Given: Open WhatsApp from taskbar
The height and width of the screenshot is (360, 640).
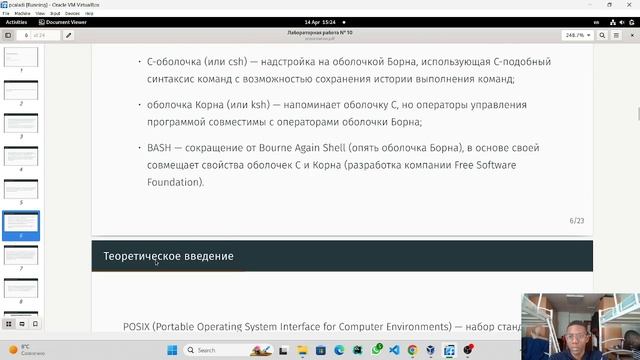Looking at the screenshot, I should click(x=376, y=349).
